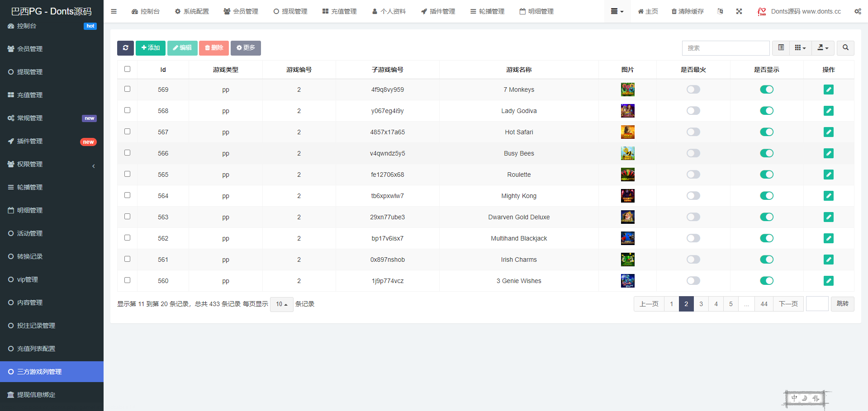The height and width of the screenshot is (411, 868).
Task: Open 7 Monkeys game thumbnail image
Action: point(628,90)
